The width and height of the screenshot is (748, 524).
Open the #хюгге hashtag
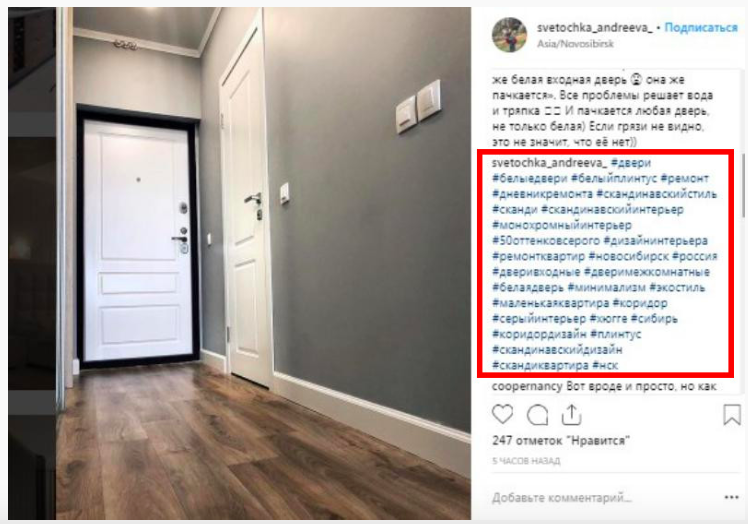608,319
